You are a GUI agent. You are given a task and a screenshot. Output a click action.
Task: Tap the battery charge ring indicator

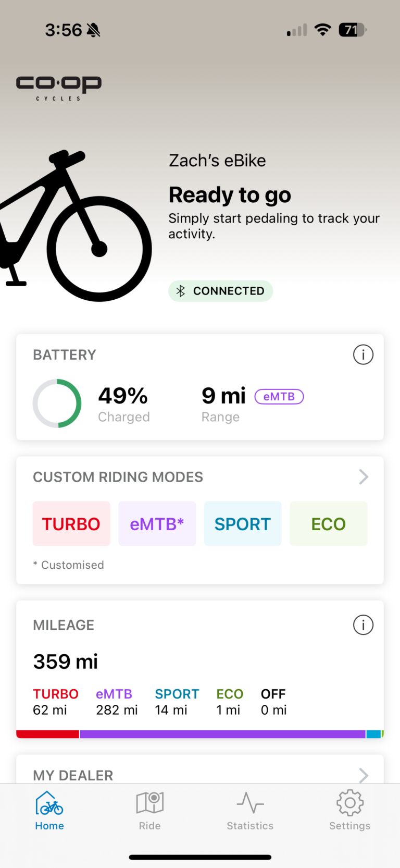coord(57,404)
